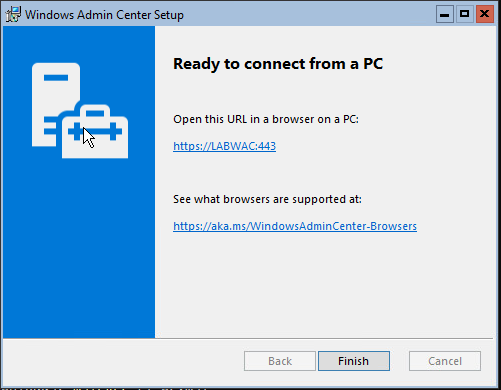This screenshot has width=501, height=390.
Task: Click the blue drive slot on server tower
Action: [x=56, y=78]
